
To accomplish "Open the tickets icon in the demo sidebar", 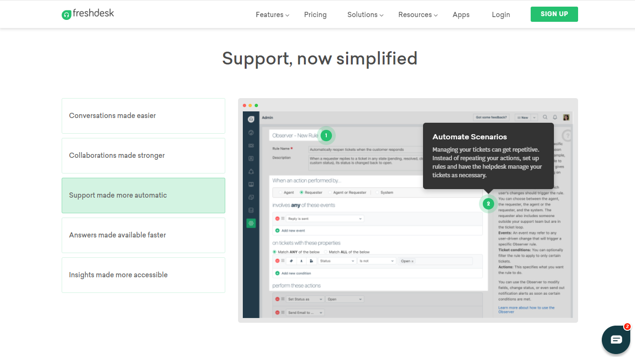I will click(x=251, y=146).
